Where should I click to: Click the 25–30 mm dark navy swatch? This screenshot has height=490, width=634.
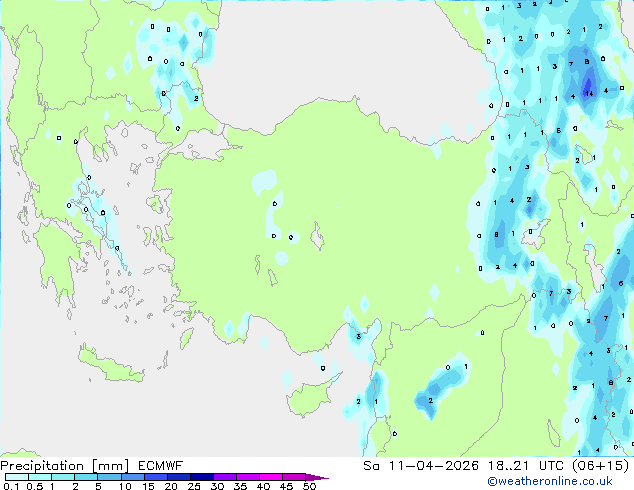(x=201, y=477)
